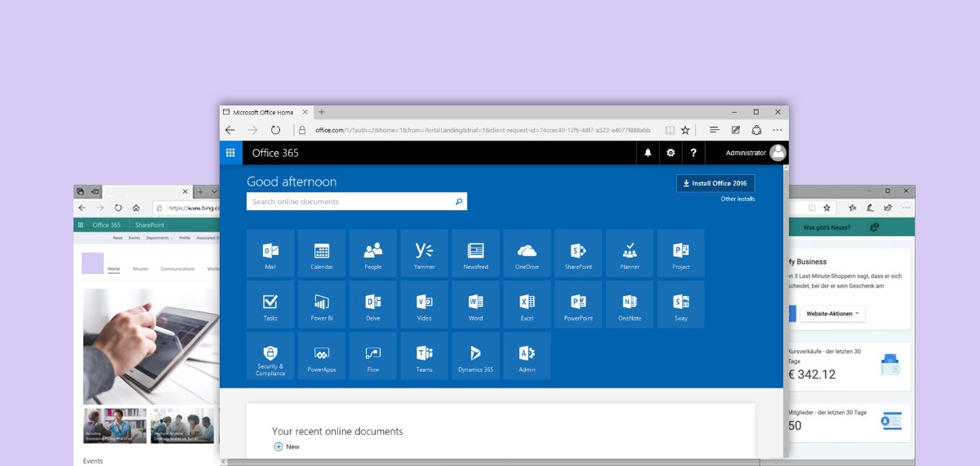This screenshot has width=980, height=466.
Task: Open the OneNote tile
Action: point(630,304)
